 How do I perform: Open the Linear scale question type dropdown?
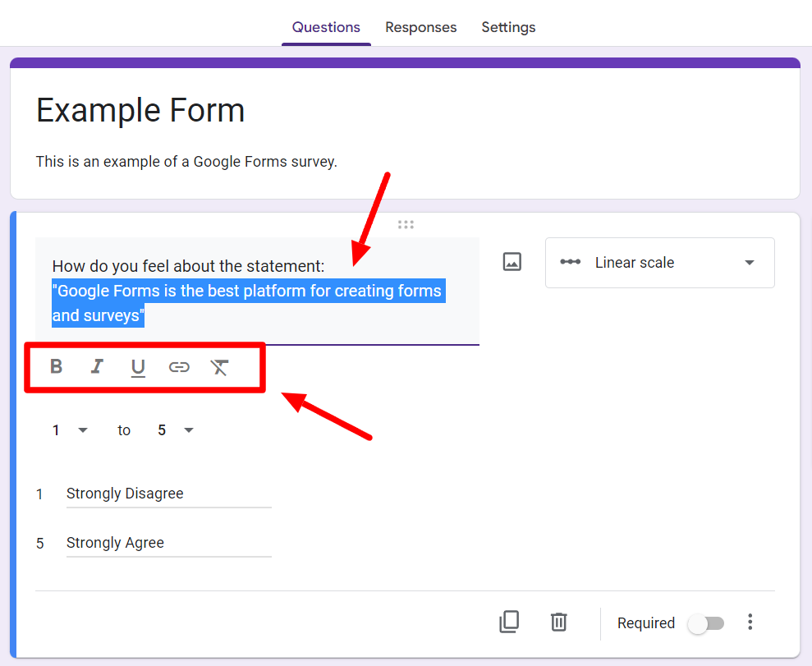point(660,263)
